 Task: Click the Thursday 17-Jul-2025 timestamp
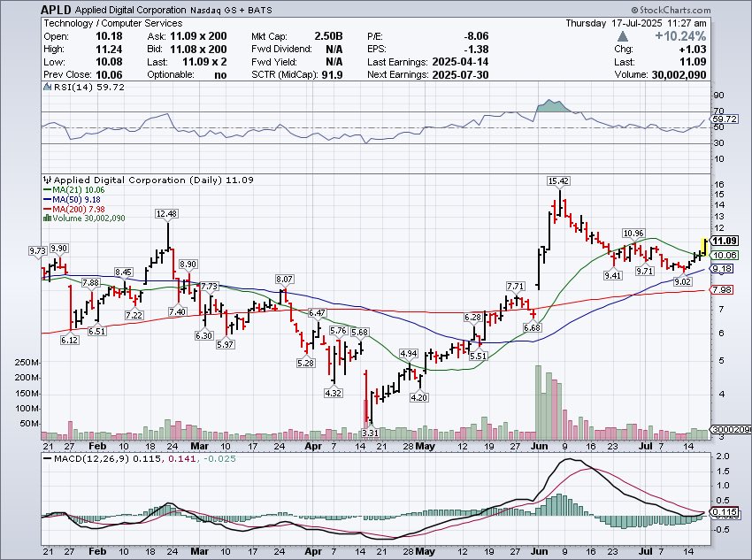636,23
